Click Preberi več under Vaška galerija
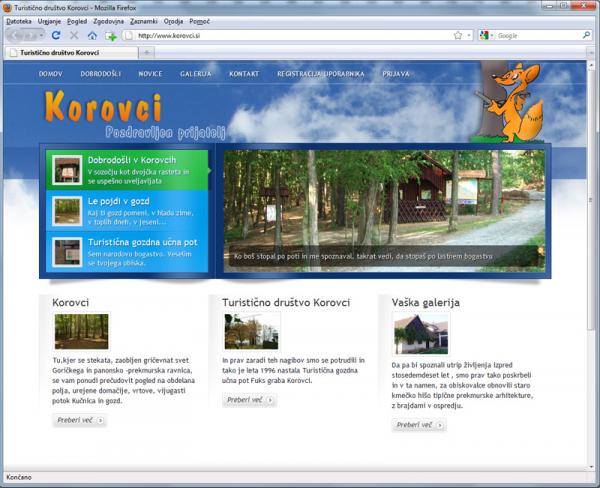 418,425
